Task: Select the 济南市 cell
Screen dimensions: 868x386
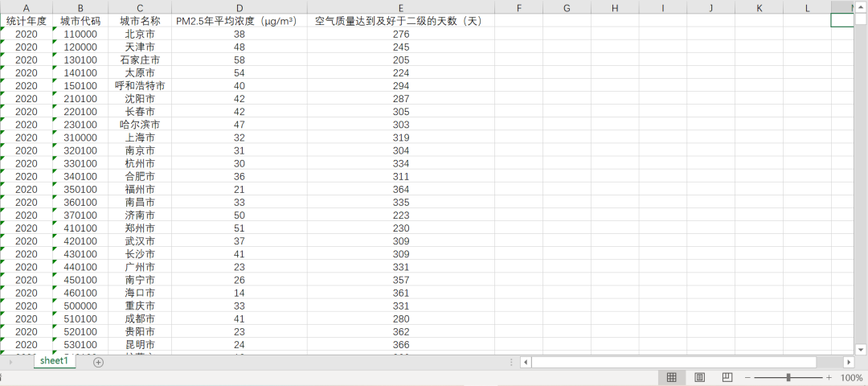Action: pos(140,215)
